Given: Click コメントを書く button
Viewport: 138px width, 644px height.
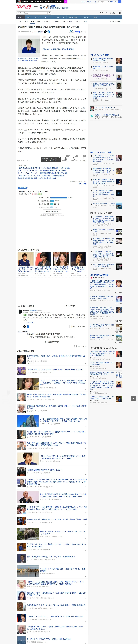Looking at the screenshot, I should [69, 306].
